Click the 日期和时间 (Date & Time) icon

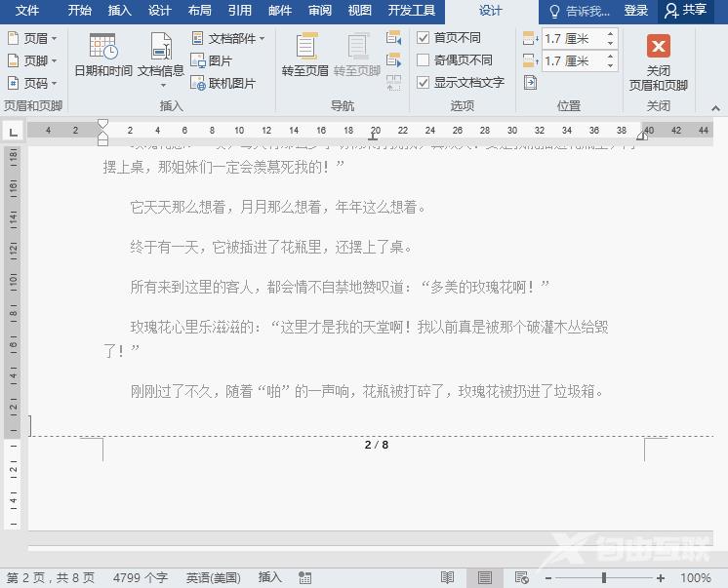click(x=102, y=47)
